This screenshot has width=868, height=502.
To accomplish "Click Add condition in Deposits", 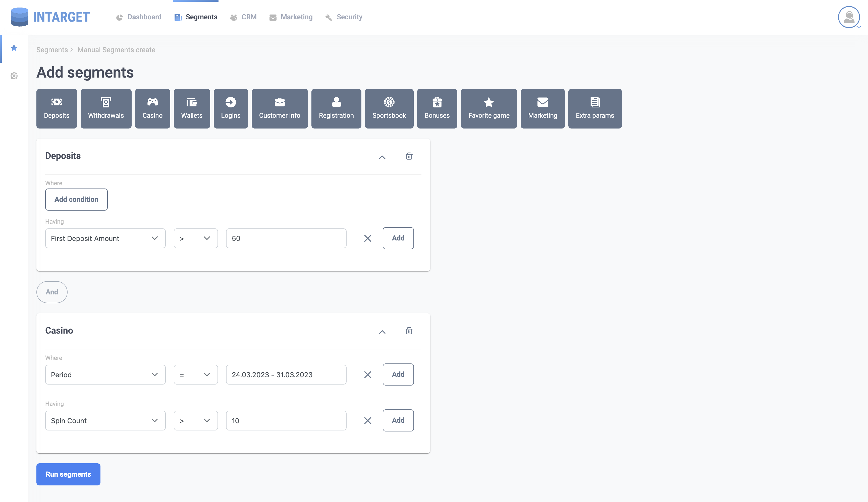I will (x=76, y=199).
